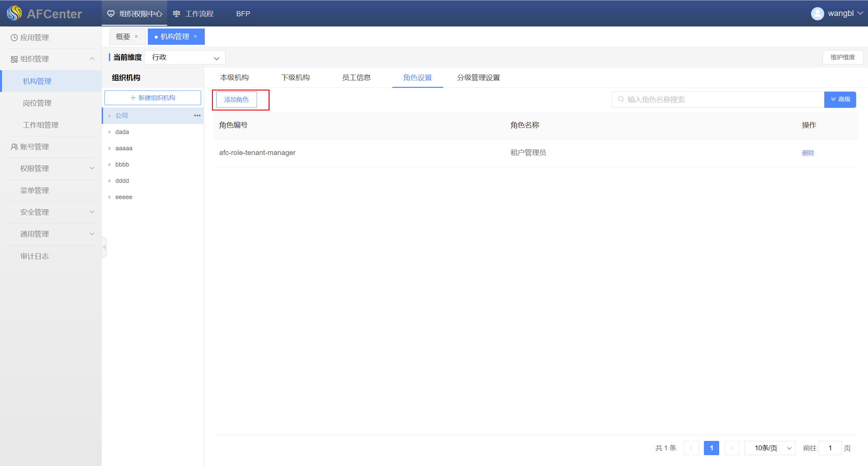
Task: Expand the 安全管理 sidebar section
Action: pos(92,212)
